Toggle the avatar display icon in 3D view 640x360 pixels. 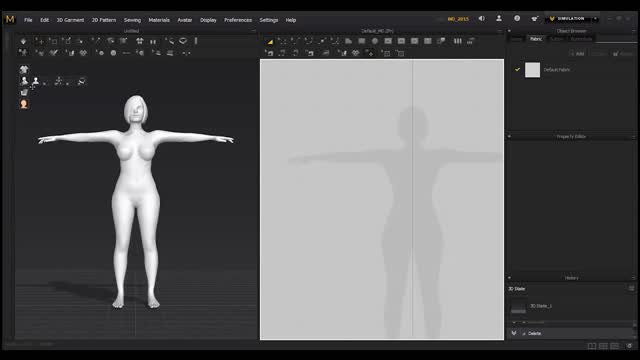[x=24, y=81]
